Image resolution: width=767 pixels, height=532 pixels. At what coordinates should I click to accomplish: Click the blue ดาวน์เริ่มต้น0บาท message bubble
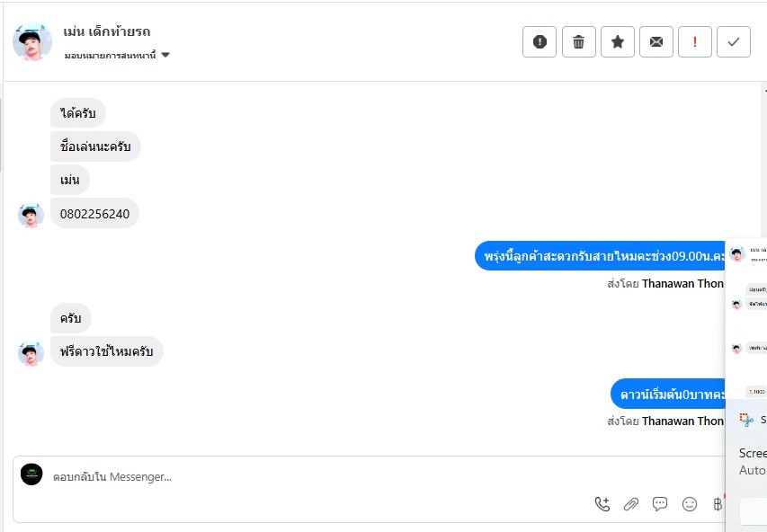(x=670, y=395)
